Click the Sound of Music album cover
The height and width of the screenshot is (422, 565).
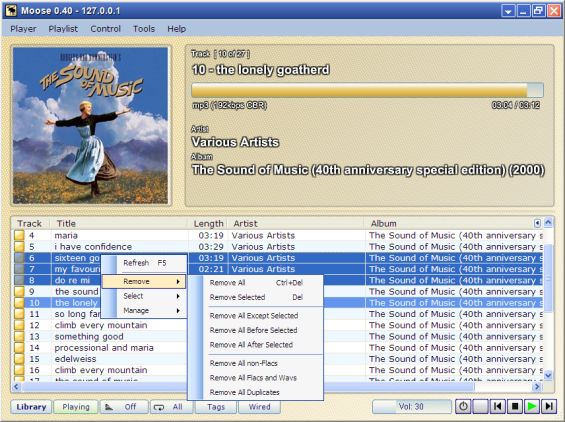coord(90,126)
